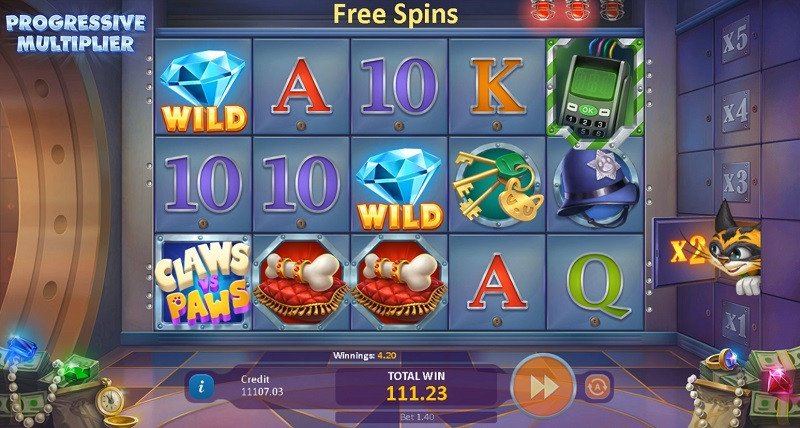Toggle the autoplay button next to spin
Viewport: 800px width, 428px height.
tap(597, 386)
